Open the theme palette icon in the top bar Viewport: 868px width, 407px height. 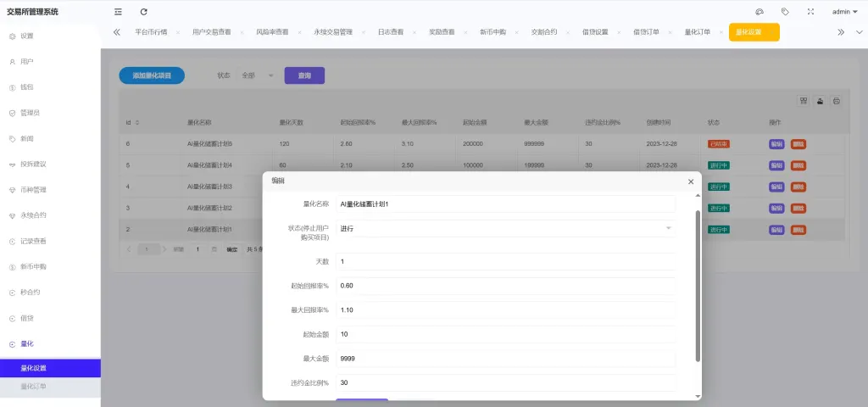[759, 12]
